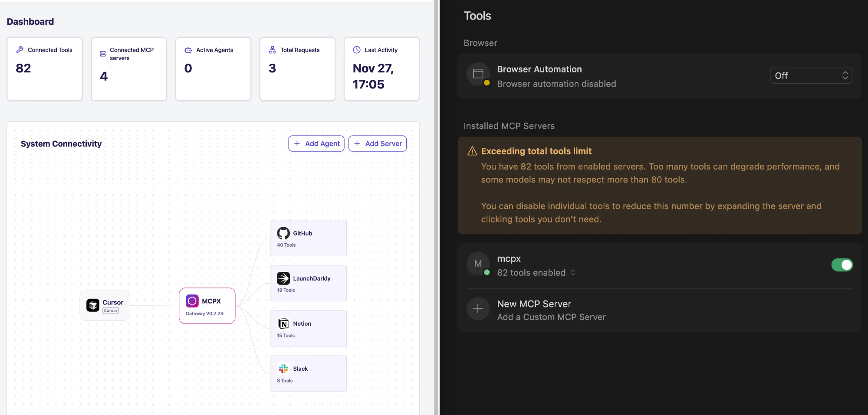Expand the 82 tools enabled list
Image resolution: width=868 pixels, height=415 pixels.
(x=536, y=273)
